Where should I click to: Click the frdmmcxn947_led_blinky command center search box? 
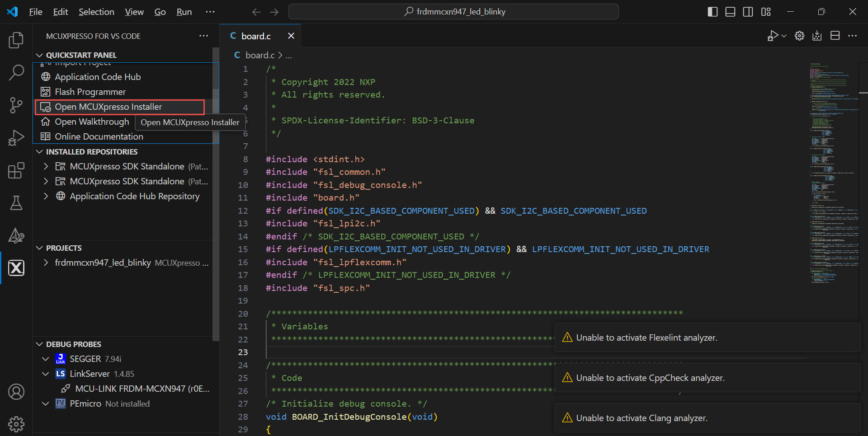[x=453, y=11]
